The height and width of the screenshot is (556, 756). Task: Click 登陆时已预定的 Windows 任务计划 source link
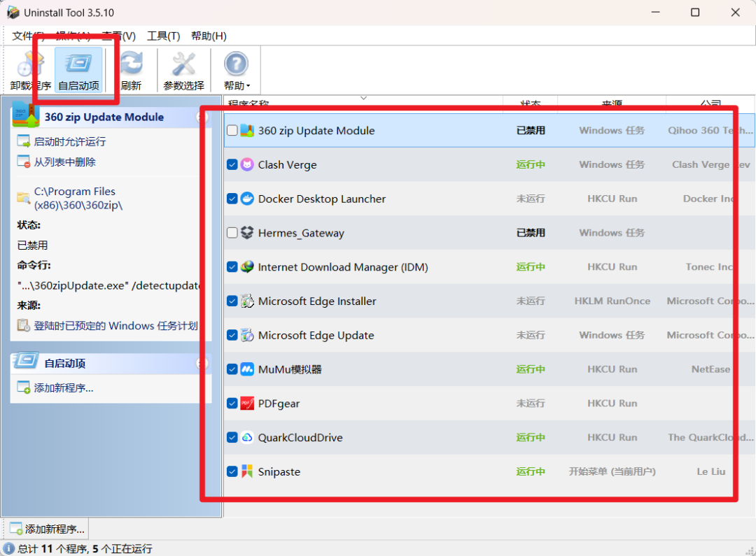pyautogui.click(x=115, y=326)
